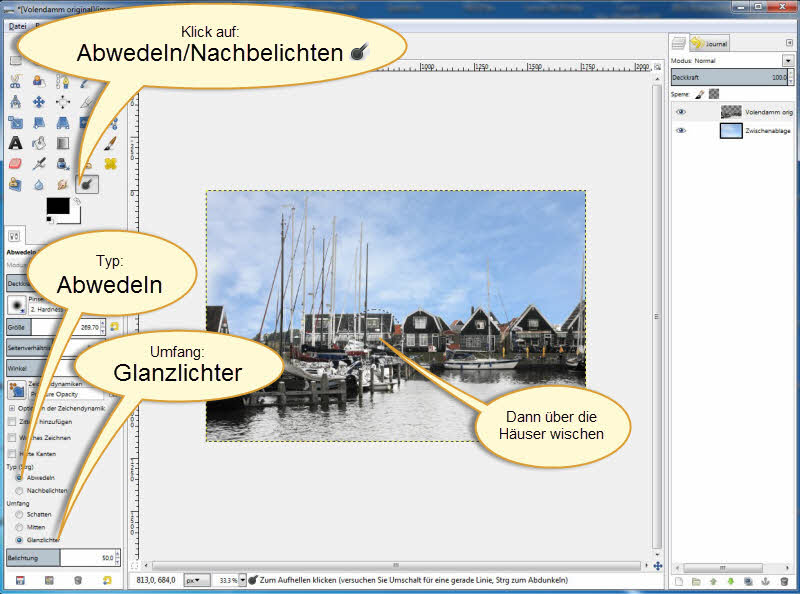The height and width of the screenshot is (594, 800).
Task: Save tool options preset icon
Action: (20, 580)
